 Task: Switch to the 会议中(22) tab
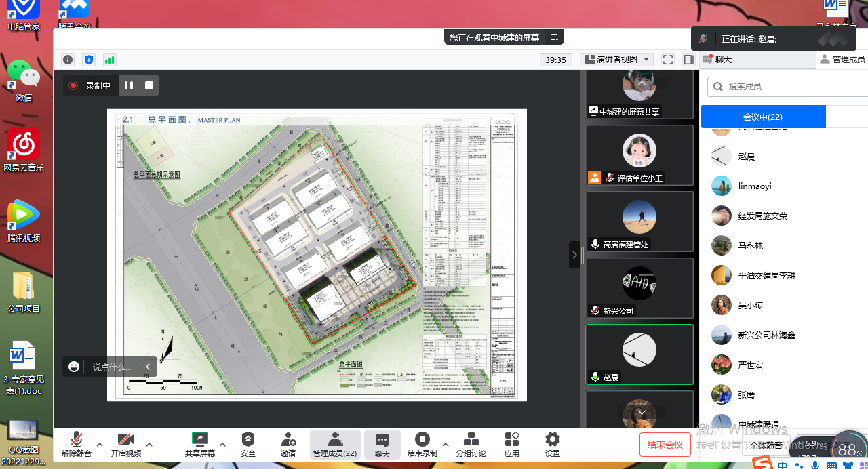pos(763,117)
